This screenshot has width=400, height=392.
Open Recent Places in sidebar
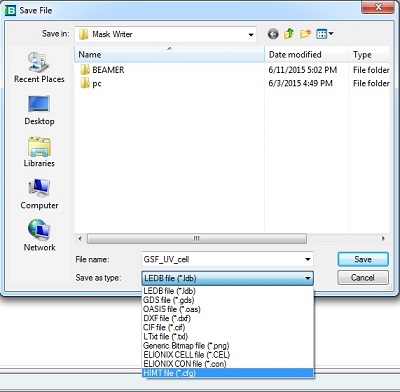click(39, 68)
